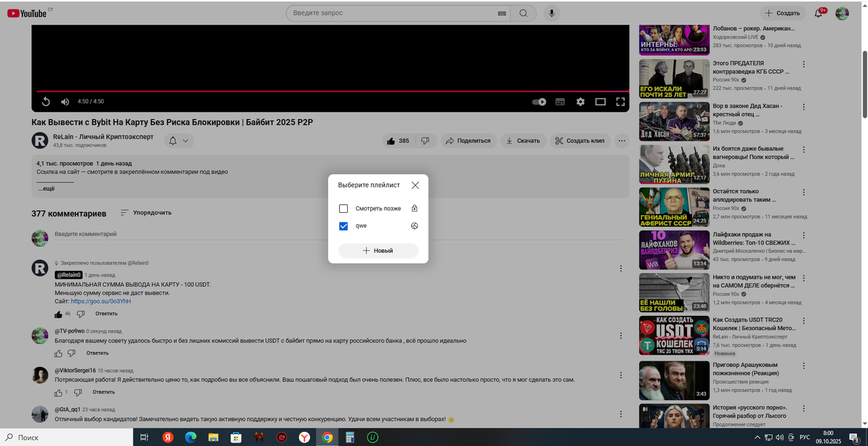
Task: Open three-dot menu of @ViktorSergei16 comment
Action: (x=620, y=374)
